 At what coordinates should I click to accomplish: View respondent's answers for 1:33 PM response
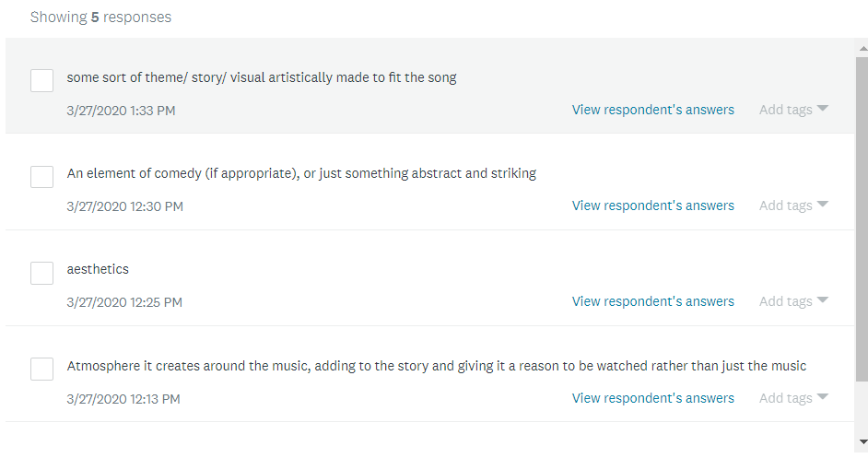(652, 110)
